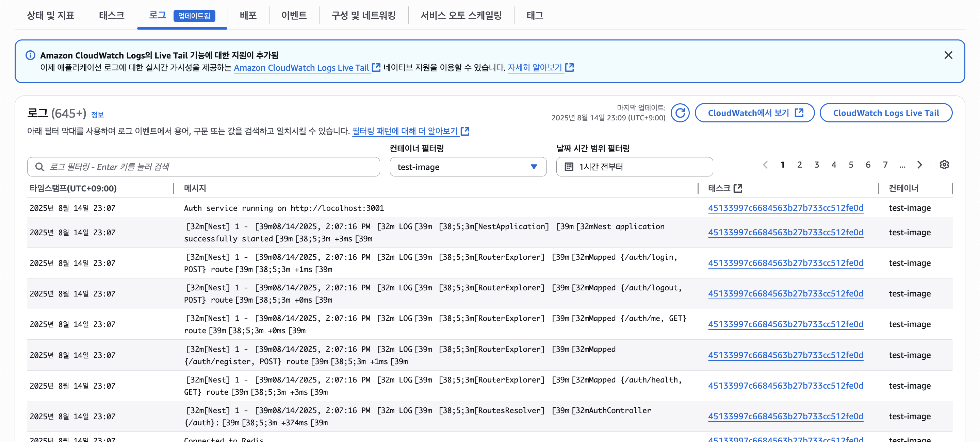Switch to the 서비스 오토 스케일링 tab
The image size is (980, 442).
click(461, 16)
